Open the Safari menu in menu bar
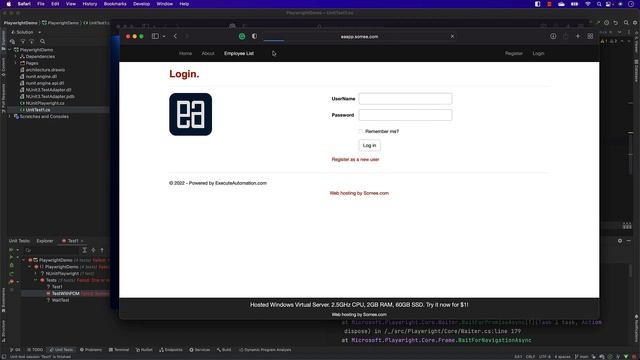This screenshot has height=360, width=640. 24,4
